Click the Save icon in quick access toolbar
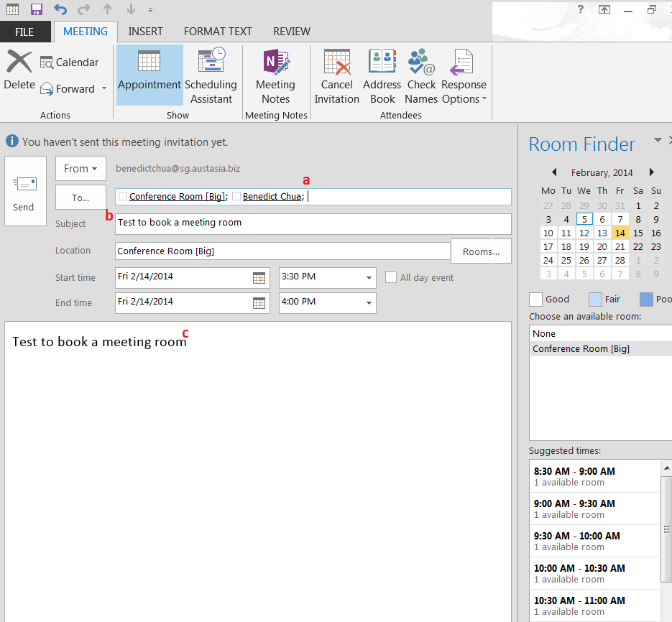The width and height of the screenshot is (672, 622). 37,9
